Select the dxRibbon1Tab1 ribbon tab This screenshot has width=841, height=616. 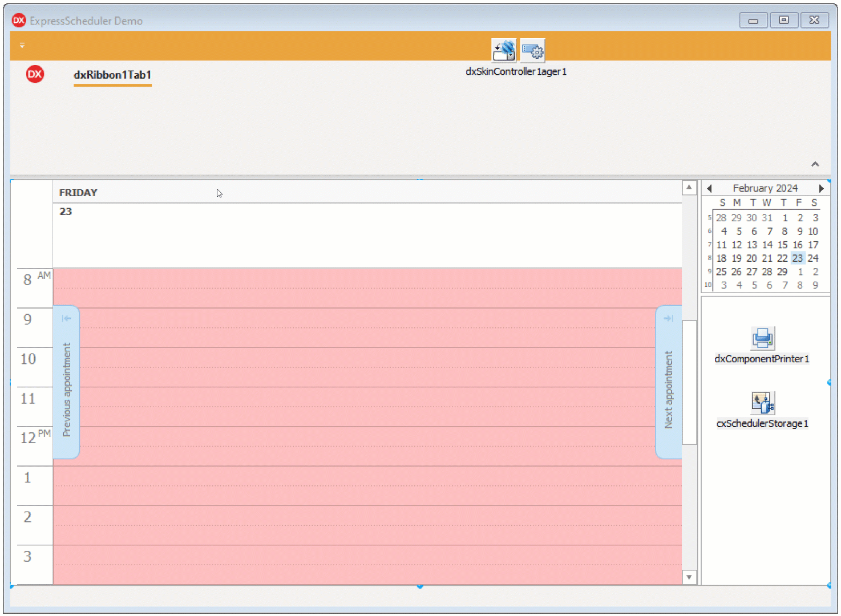coord(112,75)
